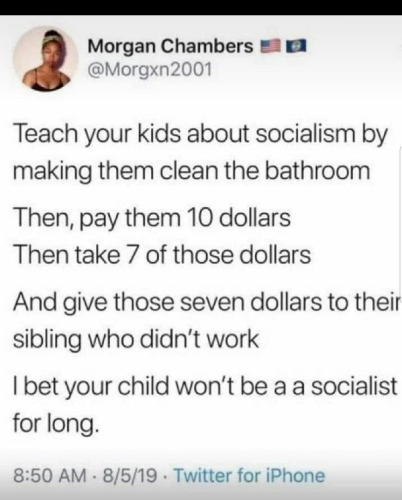Open Morgan Chambers' profile picture
402x500 pixels.
[x=46, y=59]
